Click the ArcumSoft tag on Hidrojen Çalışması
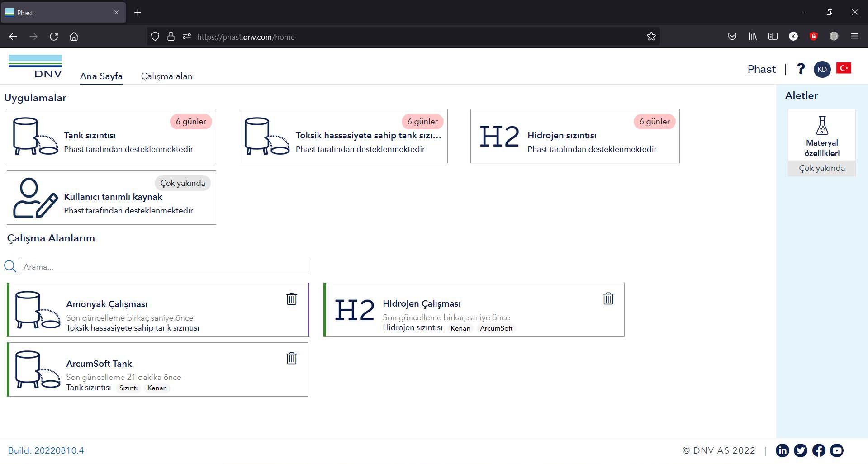The width and height of the screenshot is (868, 464). (x=496, y=328)
